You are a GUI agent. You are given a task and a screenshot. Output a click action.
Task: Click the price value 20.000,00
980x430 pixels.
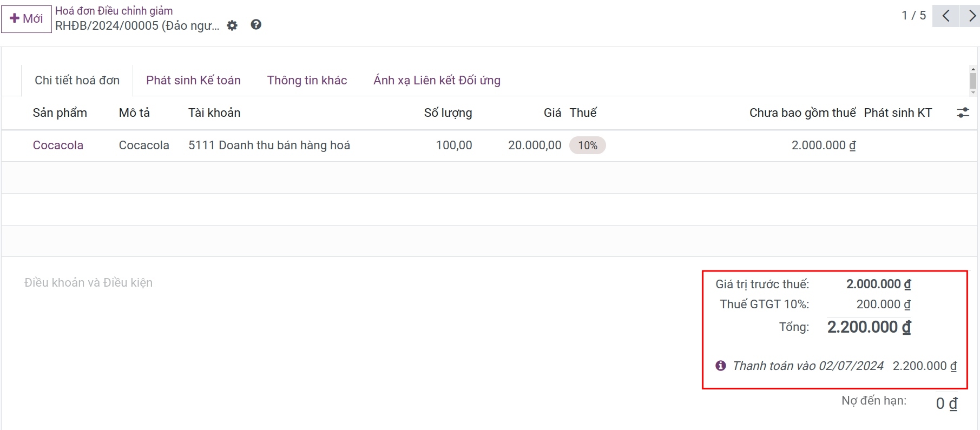pyautogui.click(x=535, y=145)
